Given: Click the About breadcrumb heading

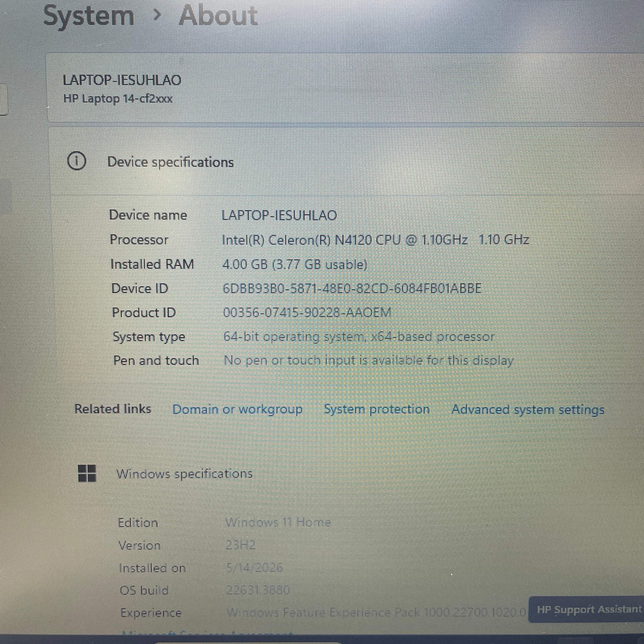Looking at the screenshot, I should click(218, 16).
